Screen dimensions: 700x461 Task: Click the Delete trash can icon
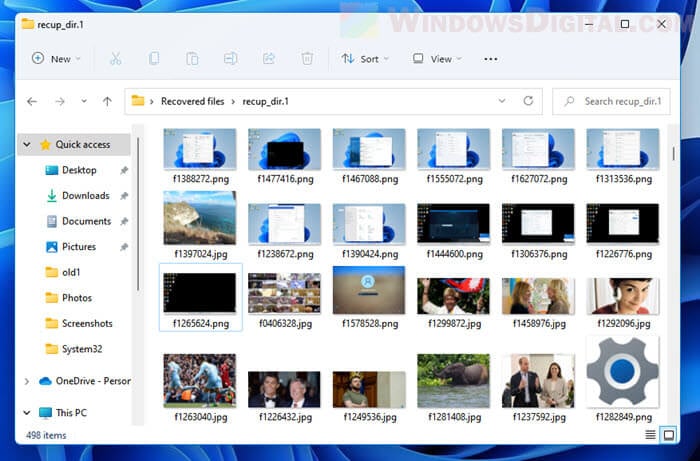[x=307, y=58]
